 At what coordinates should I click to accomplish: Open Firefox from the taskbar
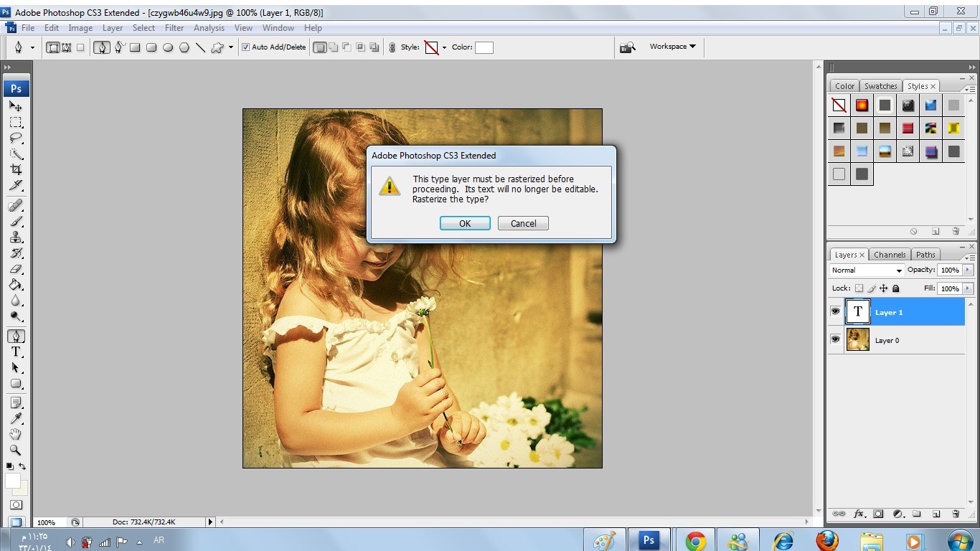[827, 540]
